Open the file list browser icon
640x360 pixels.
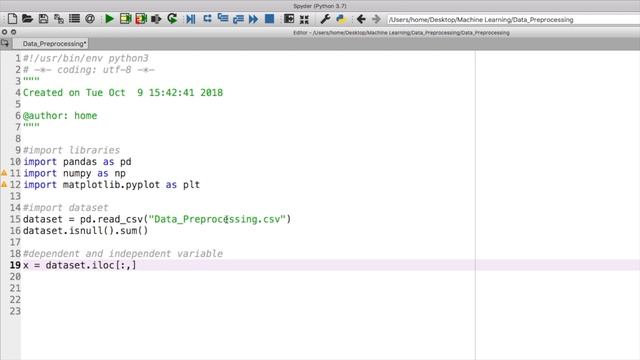pos(74,19)
